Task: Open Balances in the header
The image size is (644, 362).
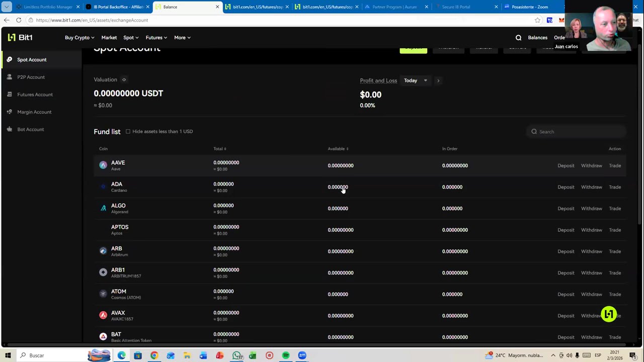Action: [537, 38]
